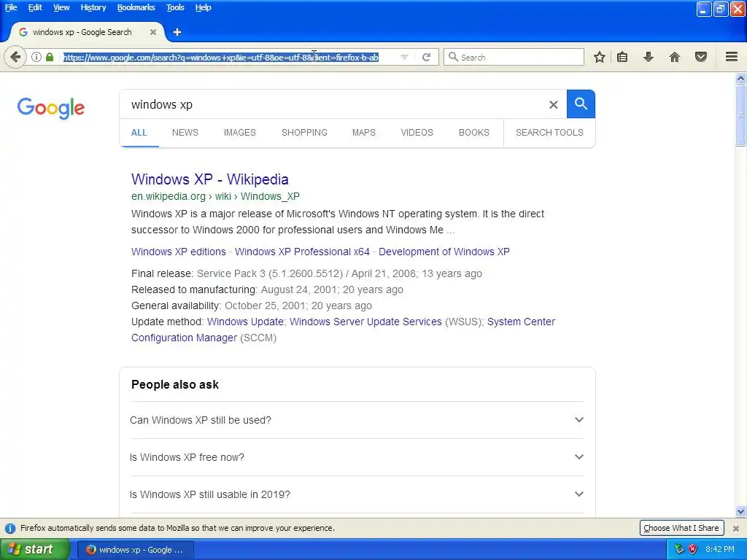This screenshot has width=747, height=560.
Task: Dismiss the Firefox data notification bar
Action: 735,528
